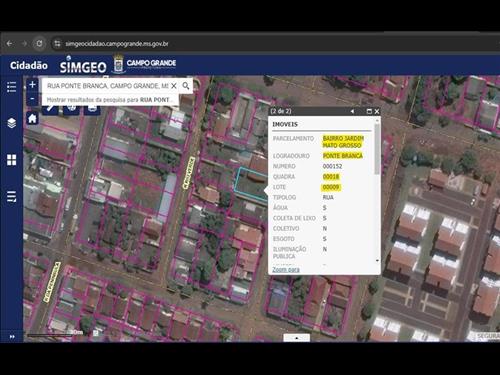Click the popup scrollbar thumb
Viewport: 500px width, 375px height.
point(377,149)
